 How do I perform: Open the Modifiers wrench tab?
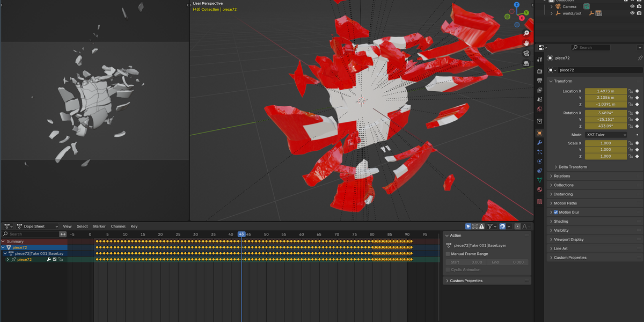coord(539,143)
